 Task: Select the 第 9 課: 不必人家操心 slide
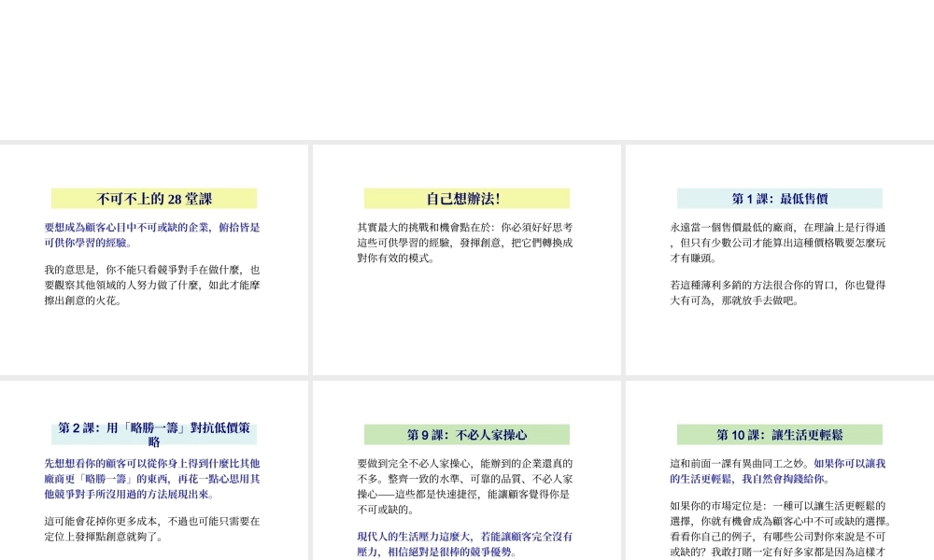point(465,476)
